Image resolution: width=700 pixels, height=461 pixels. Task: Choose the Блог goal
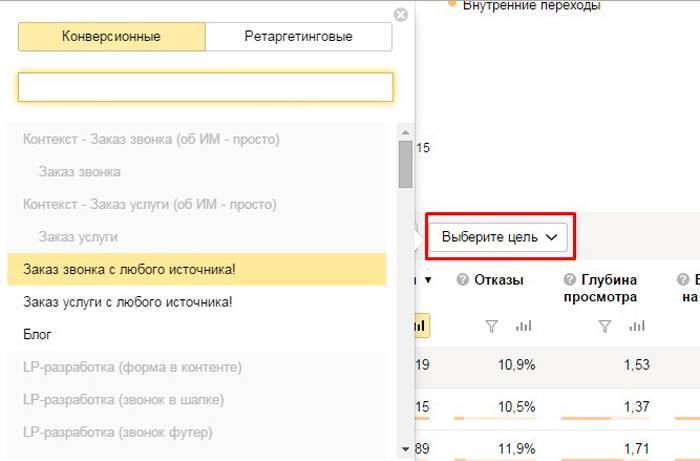[37, 334]
